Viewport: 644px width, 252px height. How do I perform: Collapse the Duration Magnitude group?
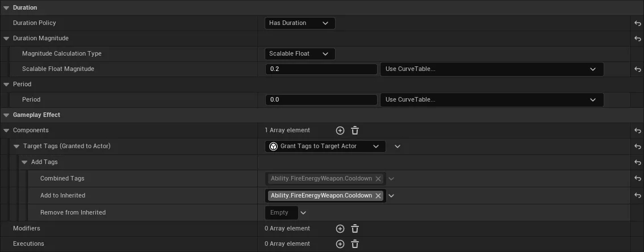click(6, 39)
